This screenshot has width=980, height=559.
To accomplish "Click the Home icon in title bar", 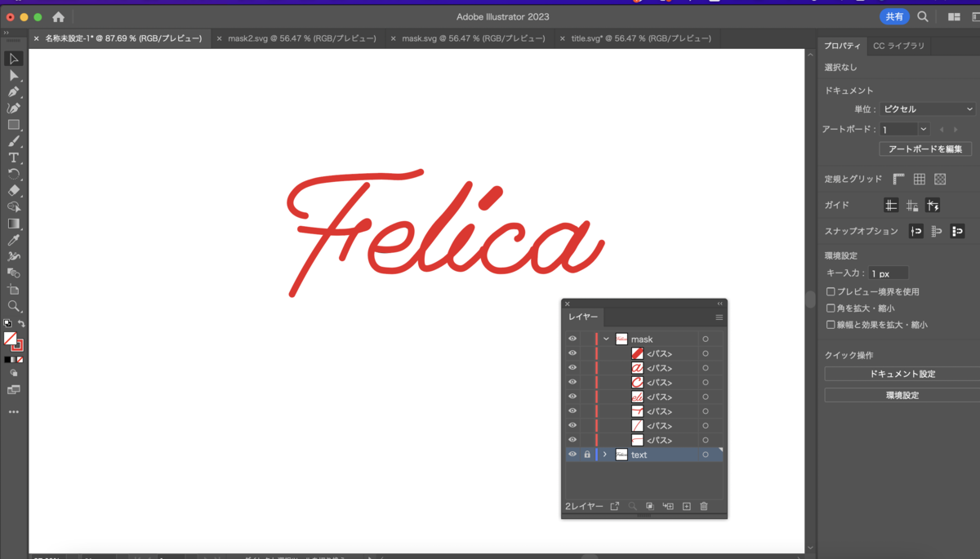I will click(58, 16).
